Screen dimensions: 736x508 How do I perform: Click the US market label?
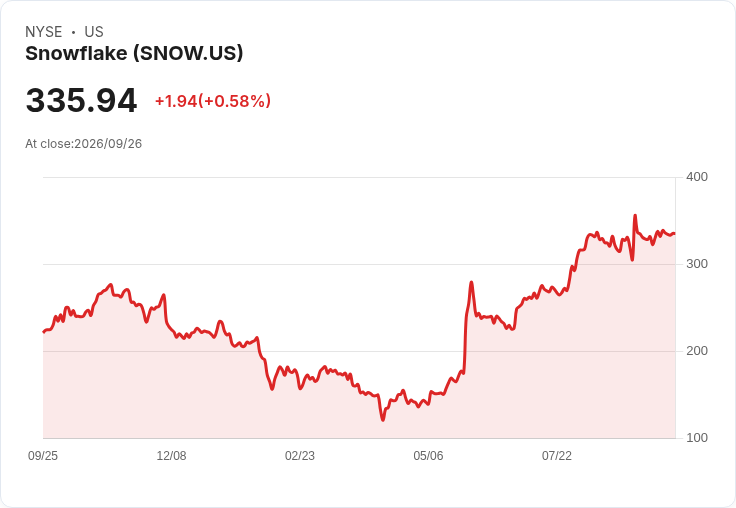coord(94,32)
